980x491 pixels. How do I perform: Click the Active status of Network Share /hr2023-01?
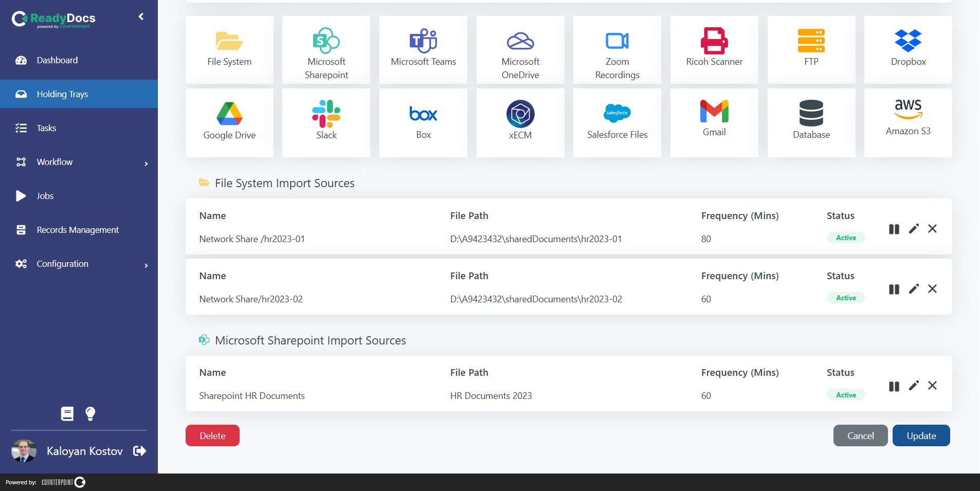pyautogui.click(x=846, y=238)
